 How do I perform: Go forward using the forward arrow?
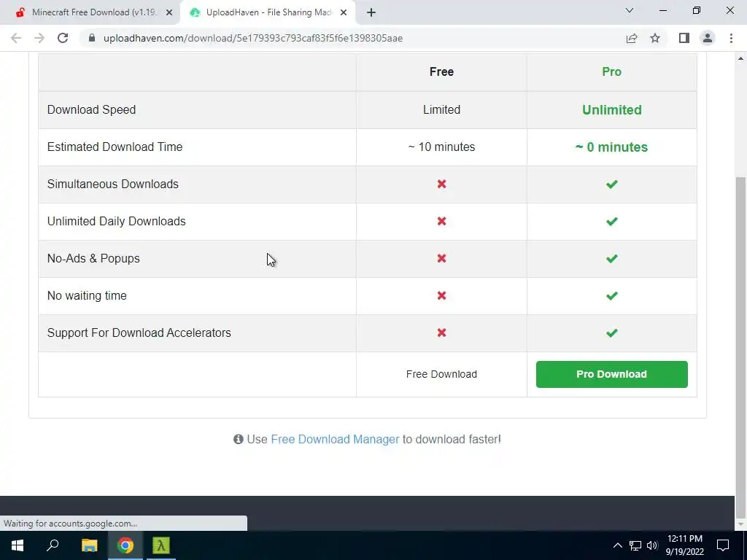[39, 38]
